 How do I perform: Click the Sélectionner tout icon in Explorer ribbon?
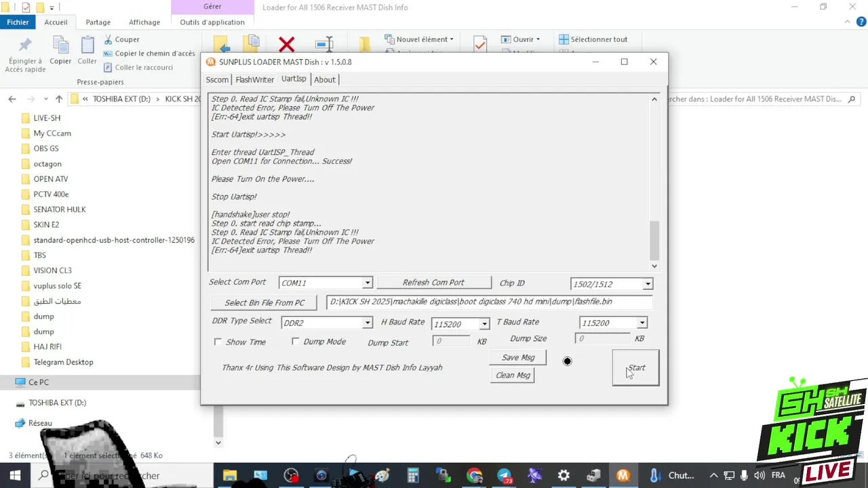pyautogui.click(x=564, y=39)
